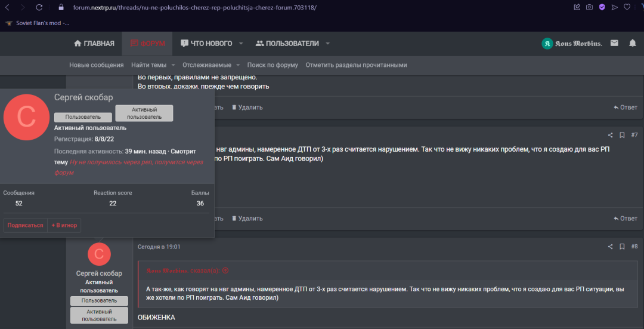Click the share icon on post #8
The image size is (644, 329).
(x=610, y=247)
